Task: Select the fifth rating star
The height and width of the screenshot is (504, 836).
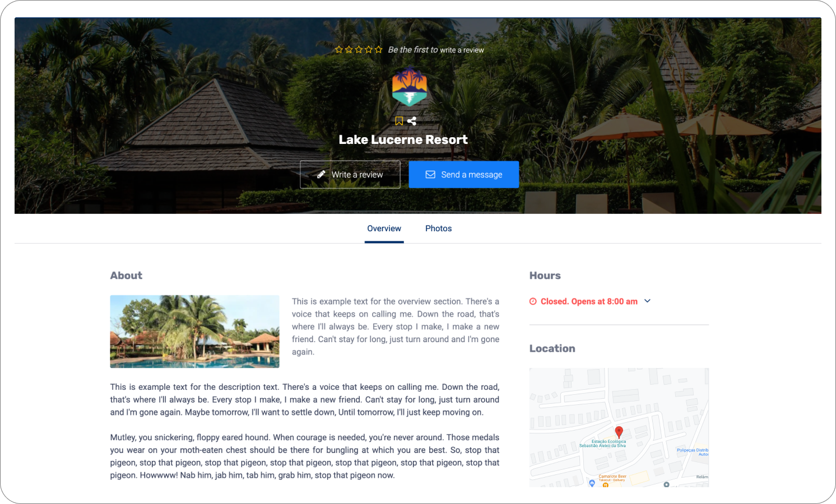Action: click(379, 50)
